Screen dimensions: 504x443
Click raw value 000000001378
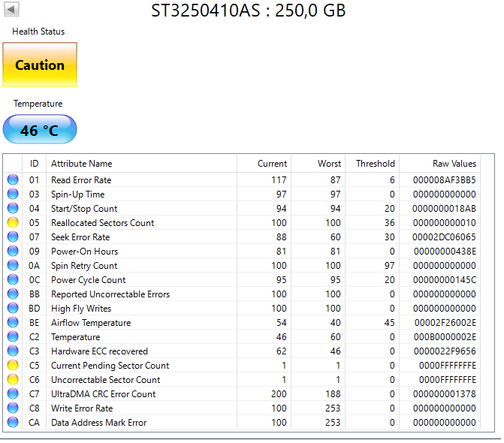444,394
